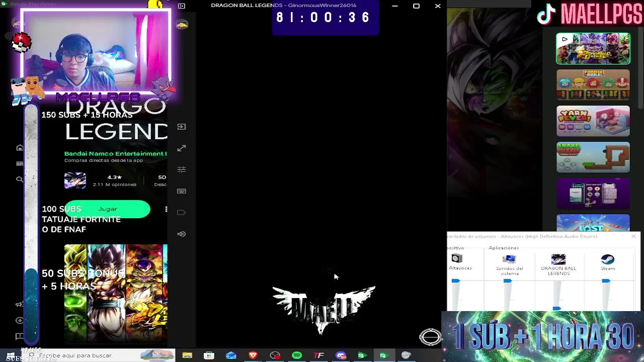The height and width of the screenshot is (362, 644).
Task: Click the search icon in Play Games sidebar
Action: 20,179
